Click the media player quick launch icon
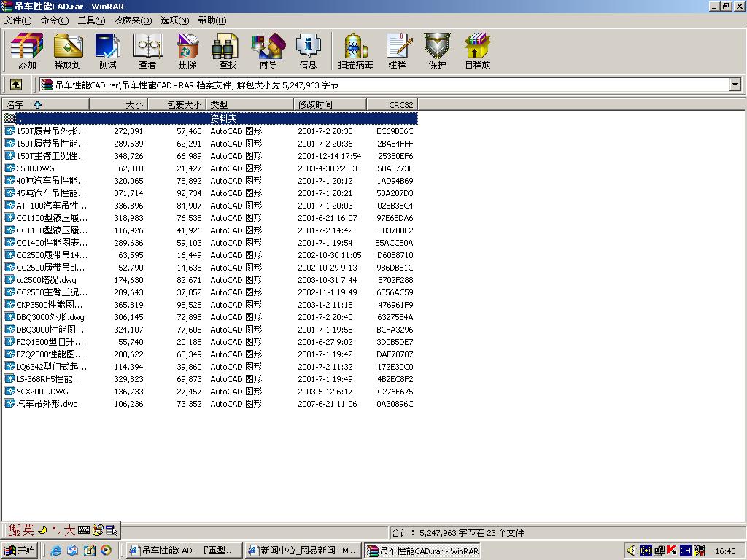The image size is (747, 560). [106, 551]
